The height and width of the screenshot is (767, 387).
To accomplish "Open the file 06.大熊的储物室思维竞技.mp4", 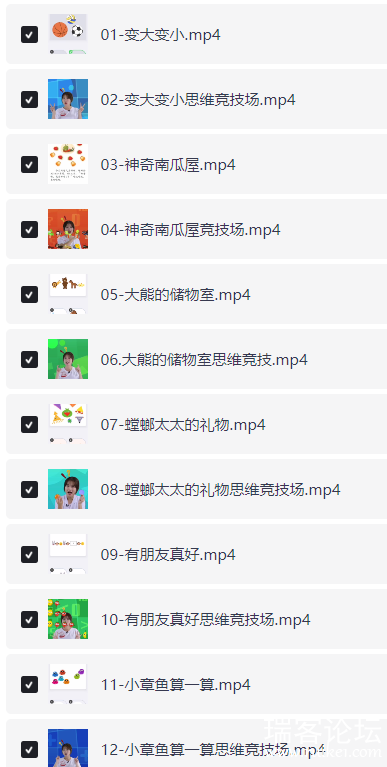I will 204,360.
